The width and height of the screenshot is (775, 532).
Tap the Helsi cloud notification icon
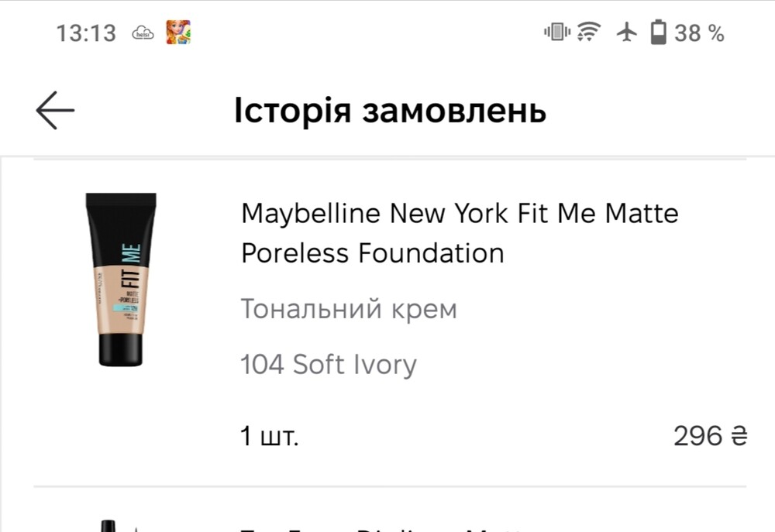click(x=143, y=33)
